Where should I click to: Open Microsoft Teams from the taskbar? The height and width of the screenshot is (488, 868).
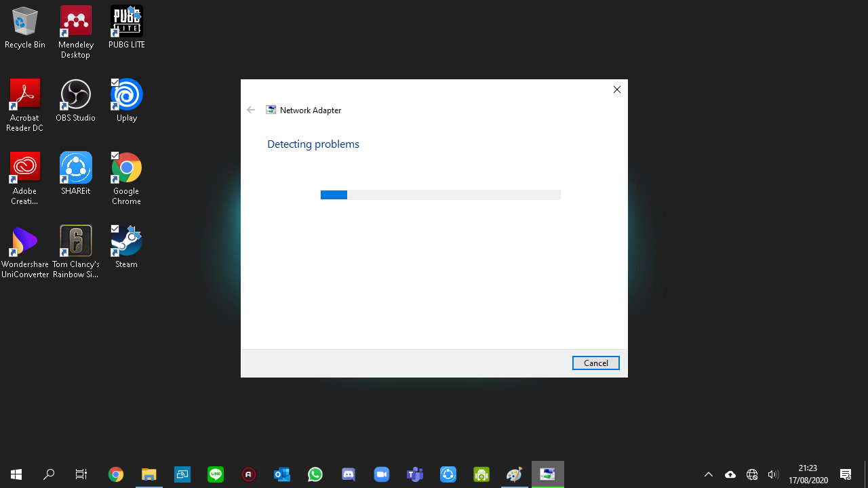coord(415,474)
